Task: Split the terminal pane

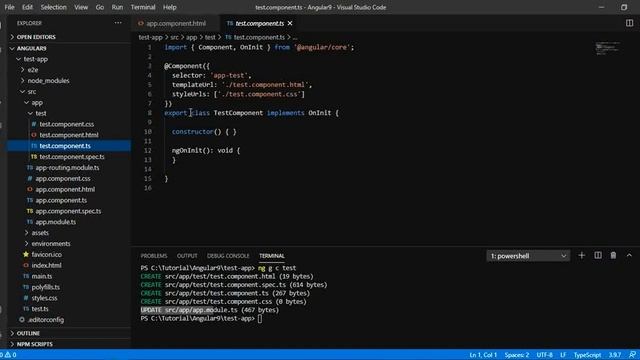Action: coord(598,256)
